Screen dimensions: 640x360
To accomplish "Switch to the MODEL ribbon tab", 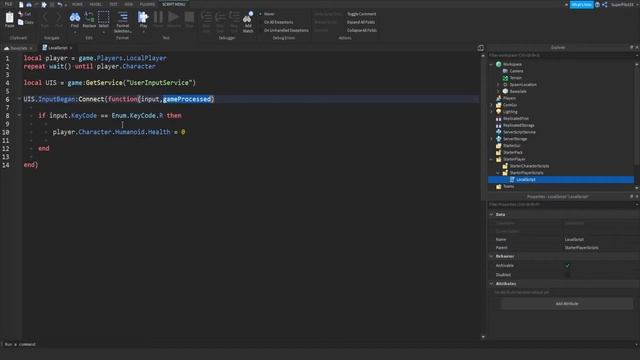I will tap(96, 4).
